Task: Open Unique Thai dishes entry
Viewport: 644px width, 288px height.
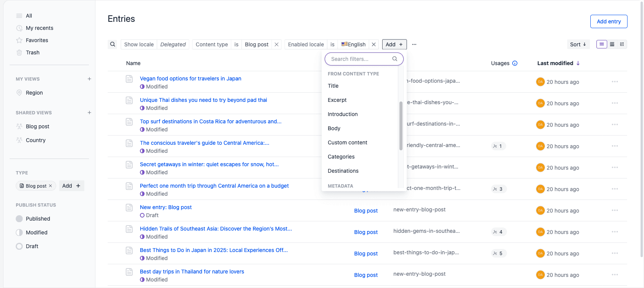Action: coord(204,100)
